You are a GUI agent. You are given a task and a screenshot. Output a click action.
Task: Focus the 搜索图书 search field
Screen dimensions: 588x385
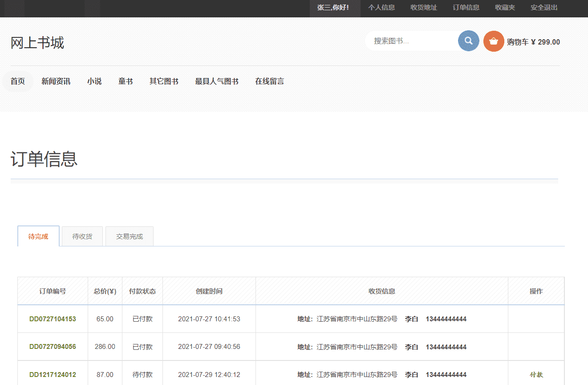412,41
